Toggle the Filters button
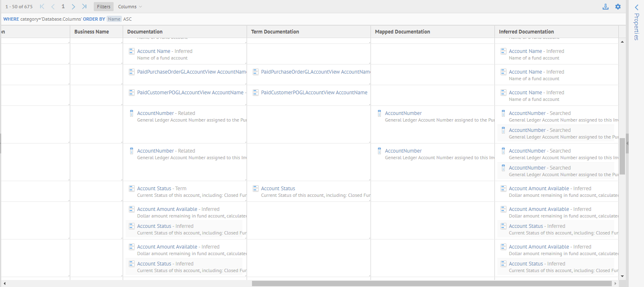The height and width of the screenshot is (287, 644). pyautogui.click(x=104, y=7)
